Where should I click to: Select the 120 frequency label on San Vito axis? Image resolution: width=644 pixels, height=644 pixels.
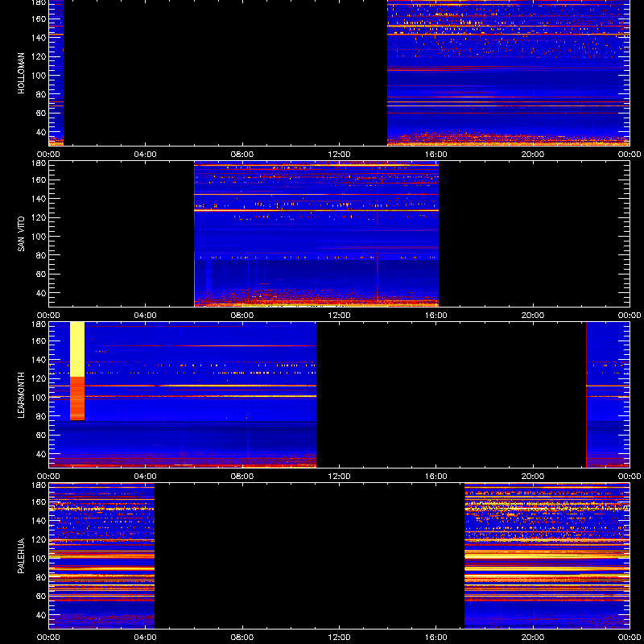[39, 217]
